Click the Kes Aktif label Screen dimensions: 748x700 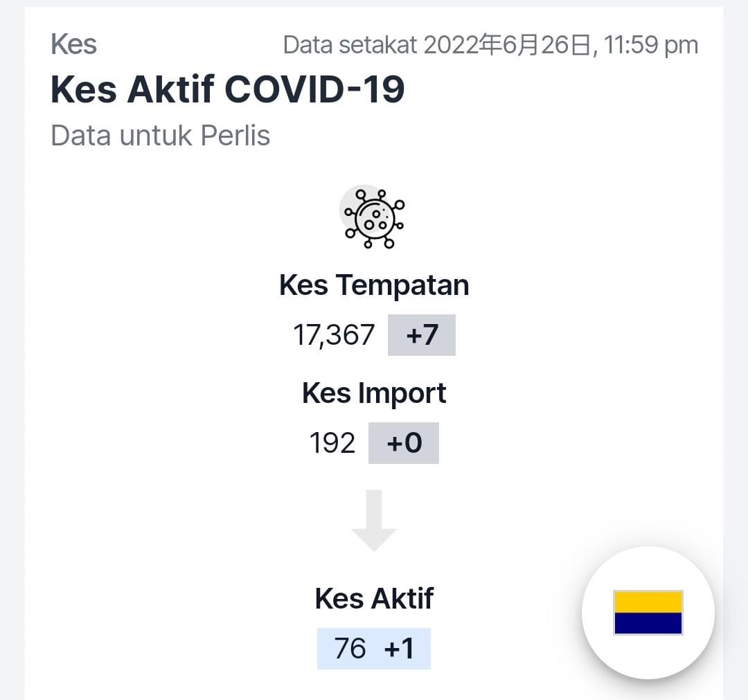click(374, 598)
